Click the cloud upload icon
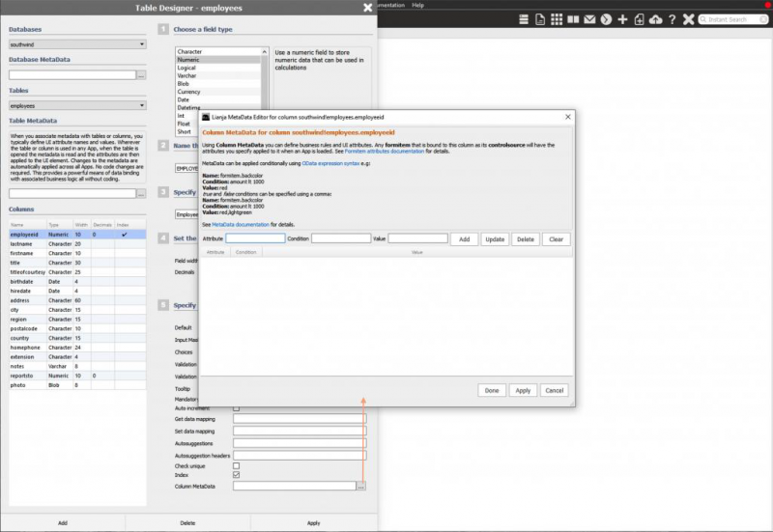 click(656, 19)
